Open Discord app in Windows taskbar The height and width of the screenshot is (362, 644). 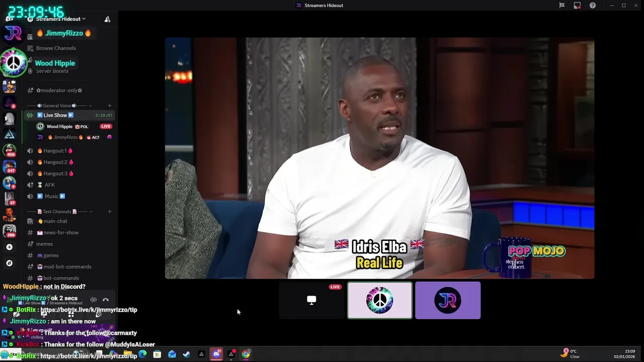pyautogui.click(x=216, y=354)
